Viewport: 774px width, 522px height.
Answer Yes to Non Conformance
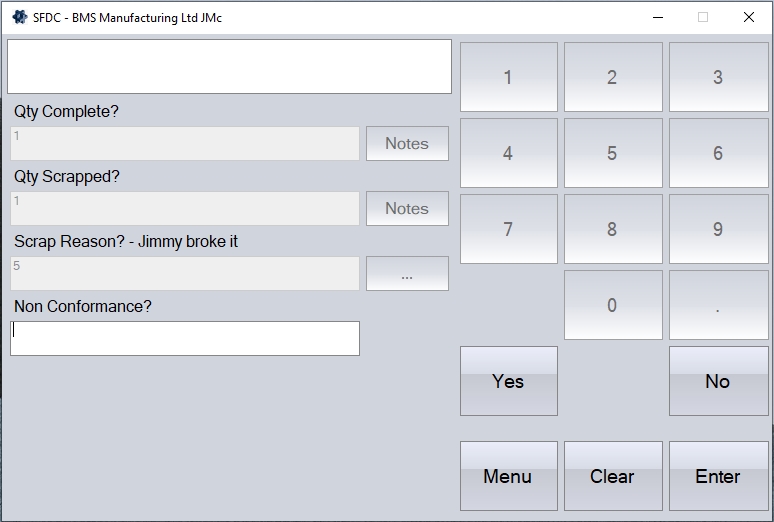click(x=508, y=381)
